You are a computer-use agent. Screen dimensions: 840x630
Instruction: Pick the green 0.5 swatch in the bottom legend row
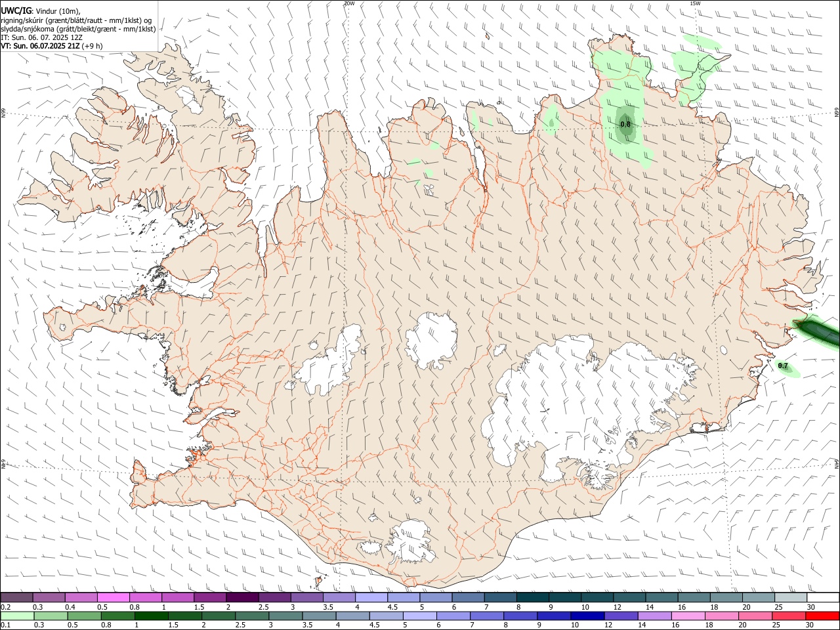pyautogui.click(x=84, y=616)
